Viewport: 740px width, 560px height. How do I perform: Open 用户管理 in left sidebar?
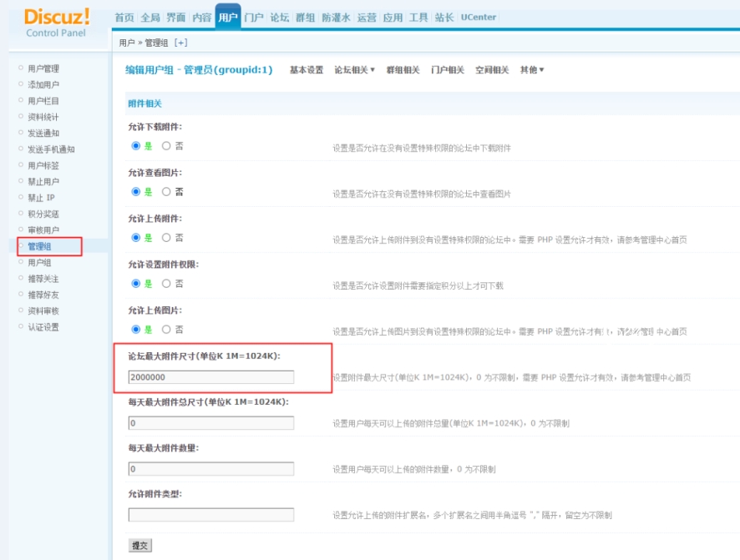(x=43, y=68)
